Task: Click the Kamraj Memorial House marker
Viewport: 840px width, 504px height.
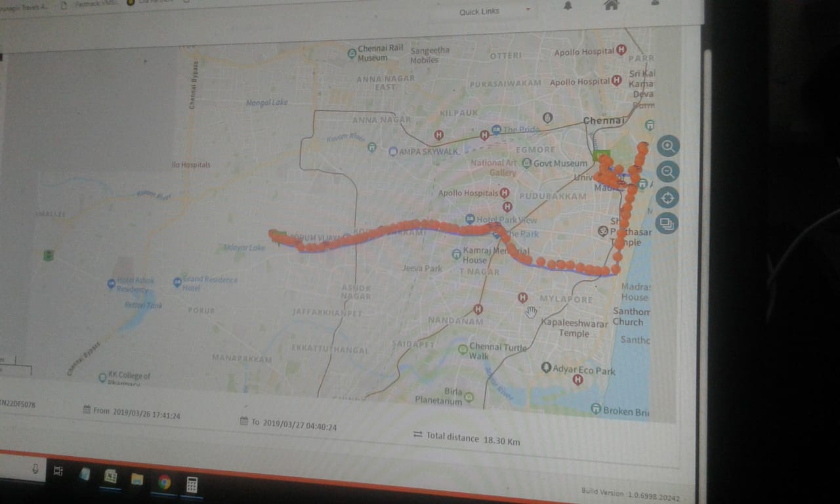Action: point(457,254)
